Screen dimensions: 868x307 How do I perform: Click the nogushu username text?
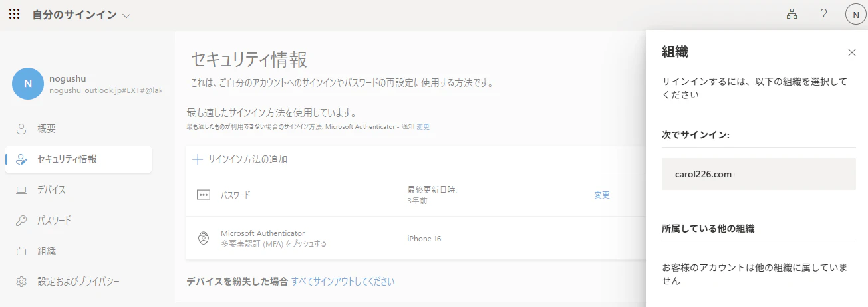(x=67, y=78)
